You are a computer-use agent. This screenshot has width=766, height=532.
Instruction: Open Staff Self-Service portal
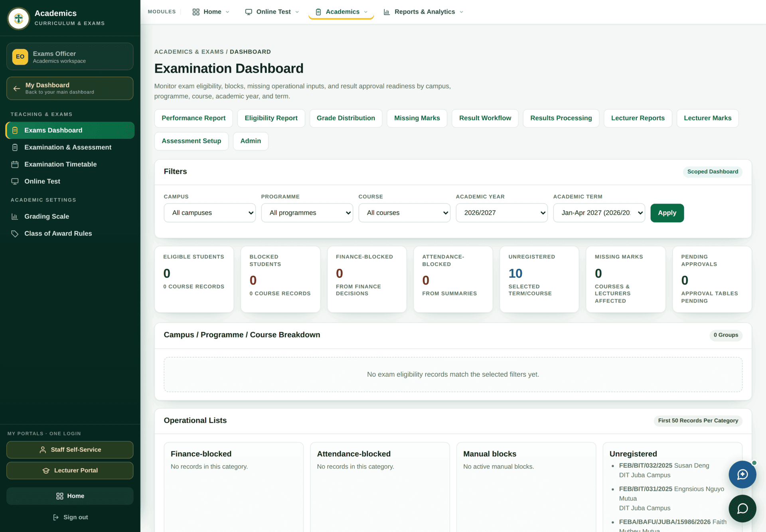pyautogui.click(x=70, y=450)
